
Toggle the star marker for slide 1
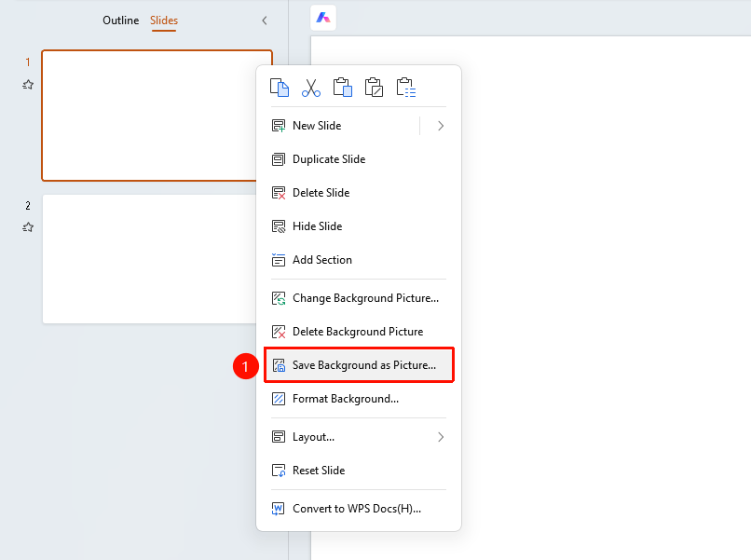click(28, 85)
